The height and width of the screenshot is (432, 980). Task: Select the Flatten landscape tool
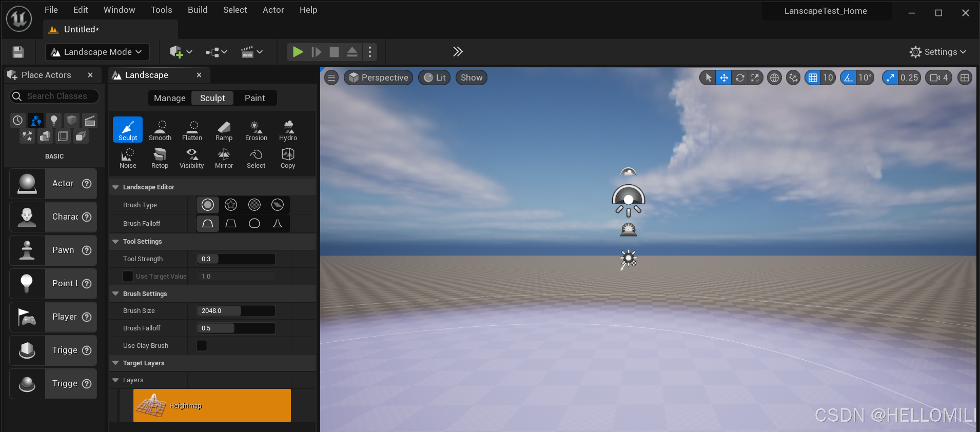pyautogui.click(x=192, y=129)
